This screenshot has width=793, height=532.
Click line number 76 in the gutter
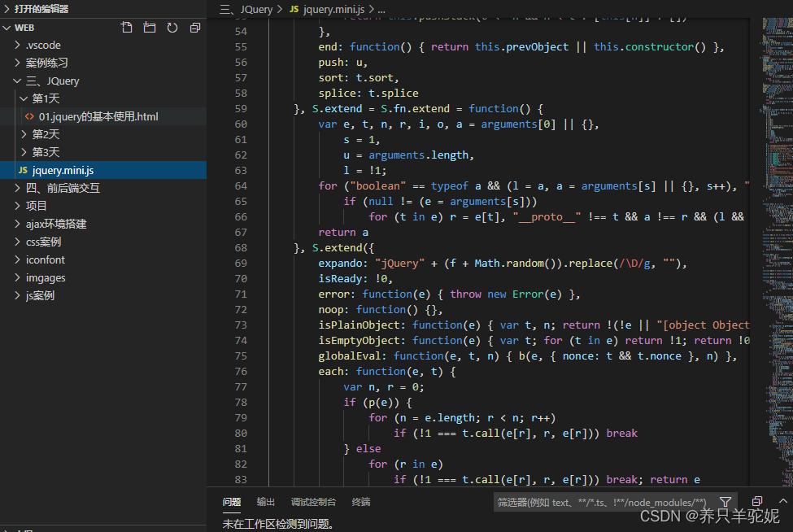tap(241, 372)
